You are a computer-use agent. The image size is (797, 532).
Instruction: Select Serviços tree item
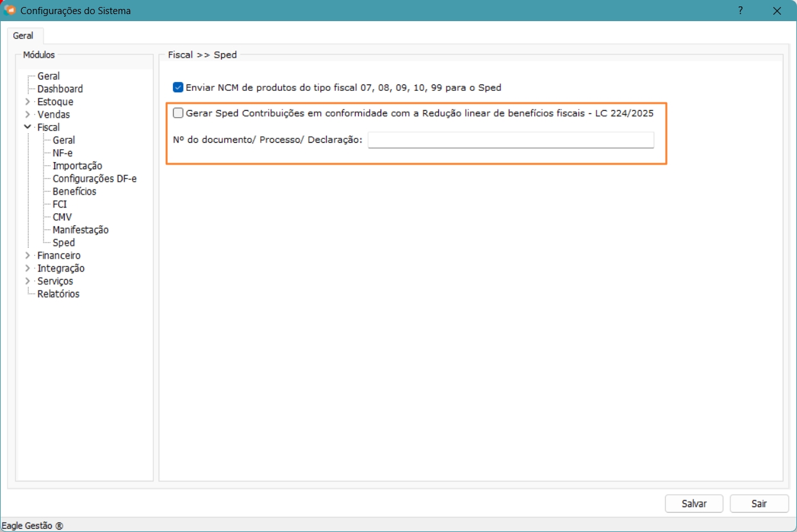55,281
